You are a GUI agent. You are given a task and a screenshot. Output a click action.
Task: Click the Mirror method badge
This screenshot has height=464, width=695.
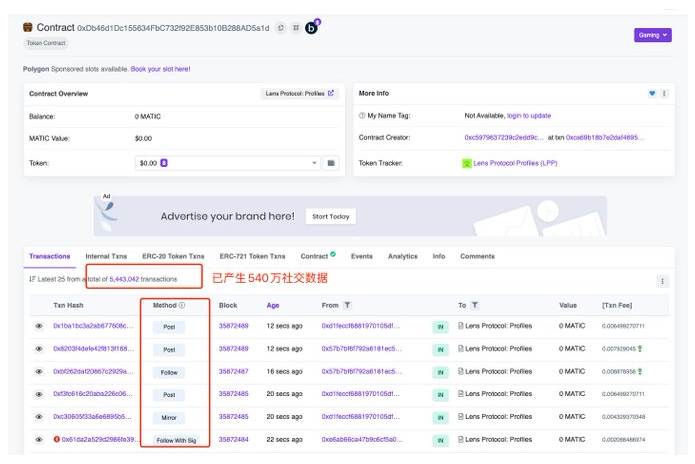pos(169,418)
